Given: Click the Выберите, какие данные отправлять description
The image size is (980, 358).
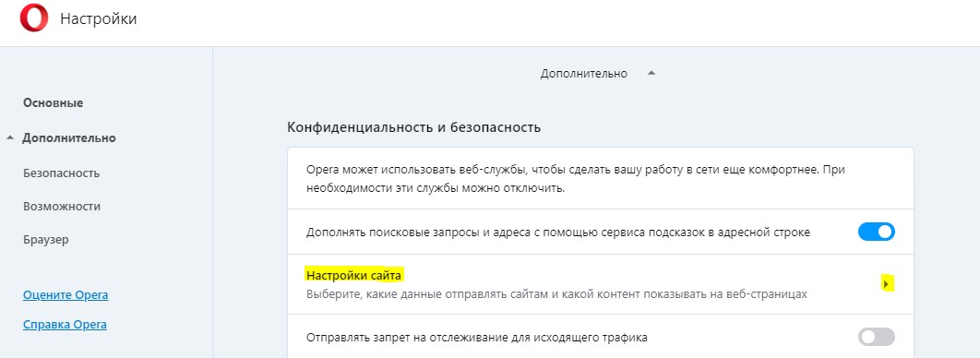Looking at the screenshot, I should [x=556, y=293].
